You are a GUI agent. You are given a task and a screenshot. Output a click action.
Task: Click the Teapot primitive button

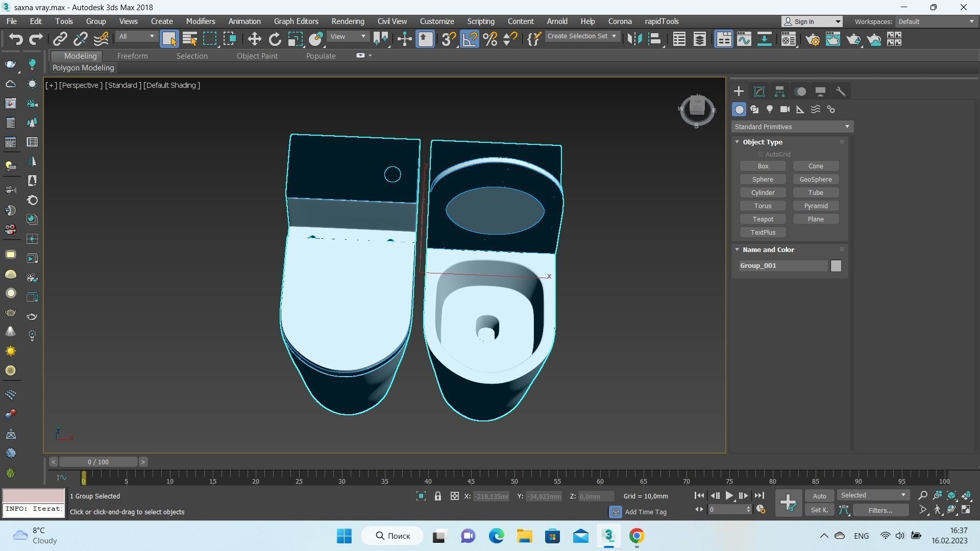click(763, 219)
